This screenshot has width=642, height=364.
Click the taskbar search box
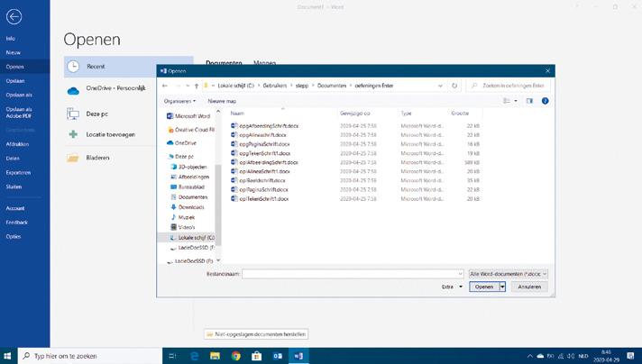pos(90,356)
